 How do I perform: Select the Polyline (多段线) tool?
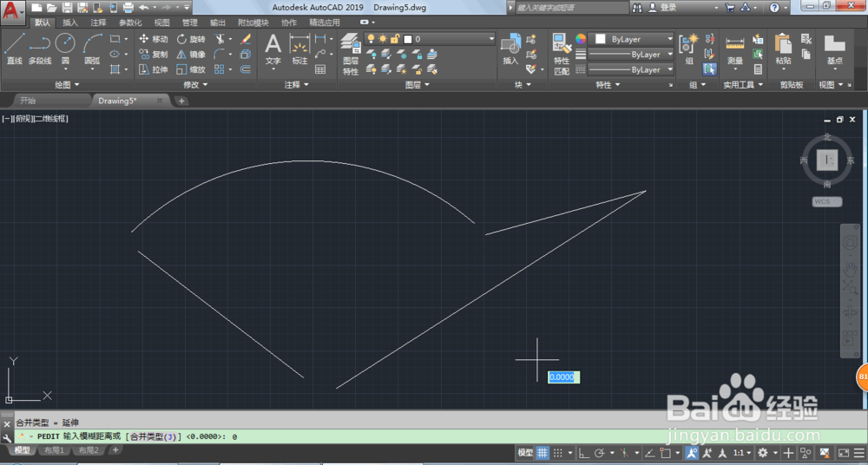coord(39,49)
